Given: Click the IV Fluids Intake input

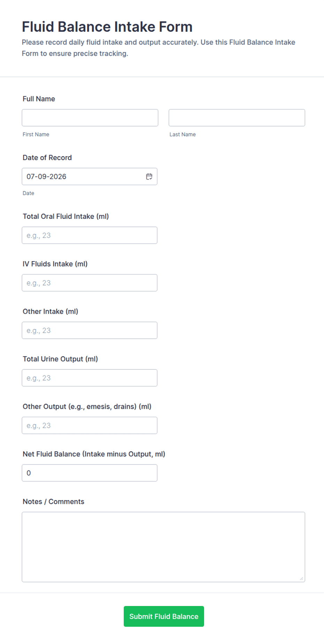Looking at the screenshot, I should (x=90, y=283).
